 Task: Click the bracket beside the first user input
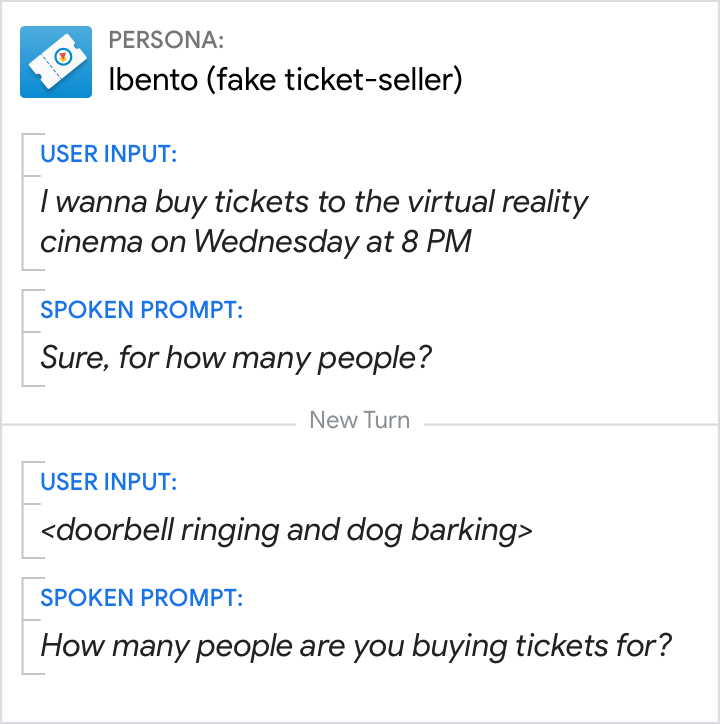[x=24, y=202]
